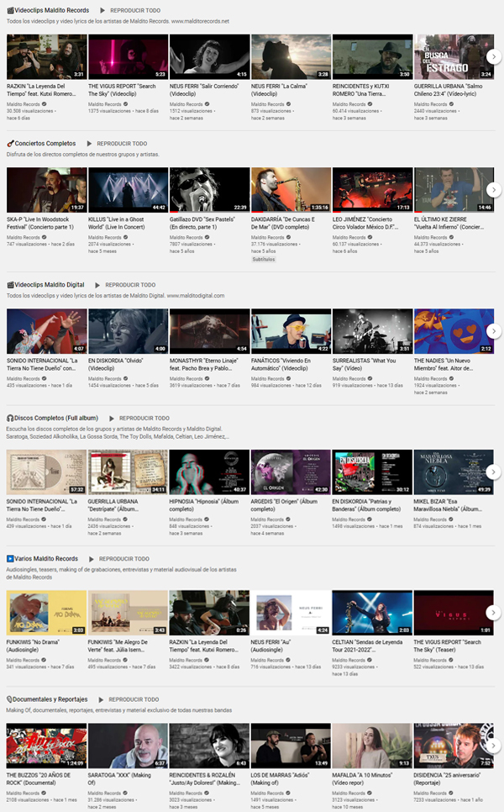Open GUERRILLA URBANA Salmo Chileno thumbnail
Screen dimensions: 504x812
[x=454, y=56]
